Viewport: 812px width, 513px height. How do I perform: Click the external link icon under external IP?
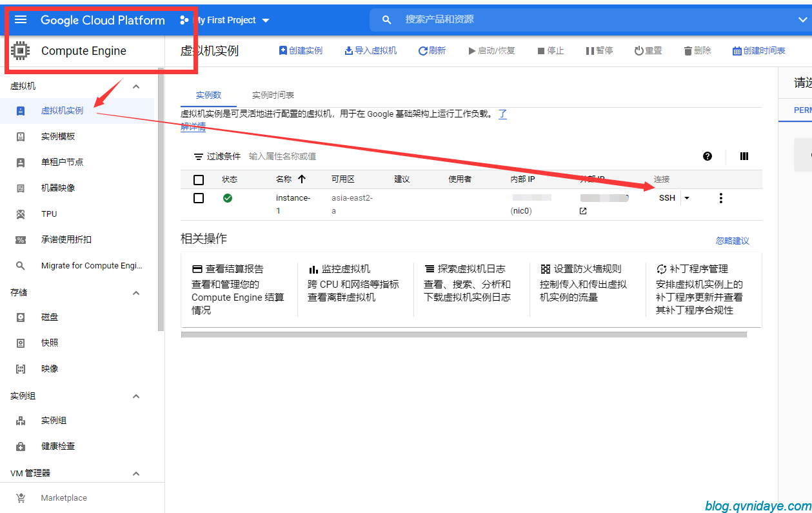click(x=583, y=211)
